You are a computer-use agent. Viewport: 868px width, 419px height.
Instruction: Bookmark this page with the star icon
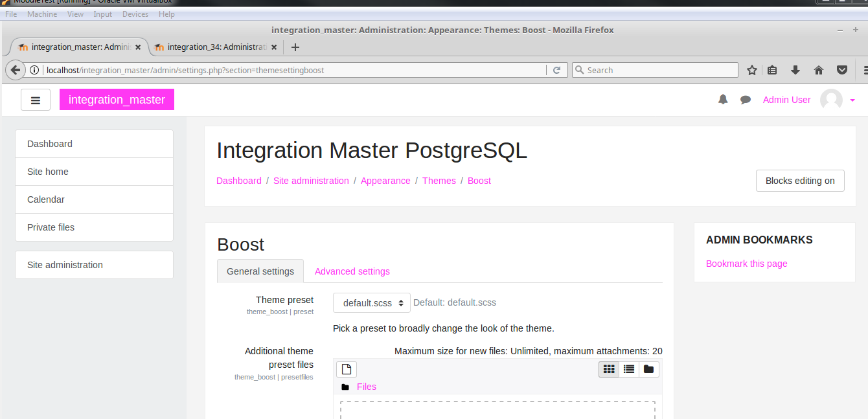(751, 70)
